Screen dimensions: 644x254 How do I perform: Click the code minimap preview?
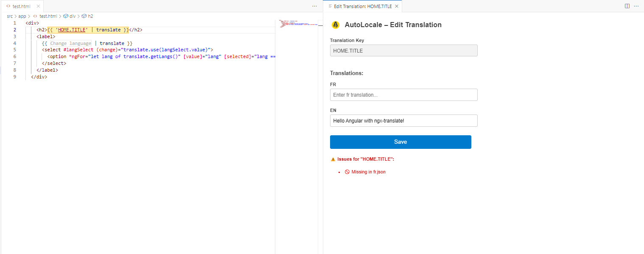(299, 24)
